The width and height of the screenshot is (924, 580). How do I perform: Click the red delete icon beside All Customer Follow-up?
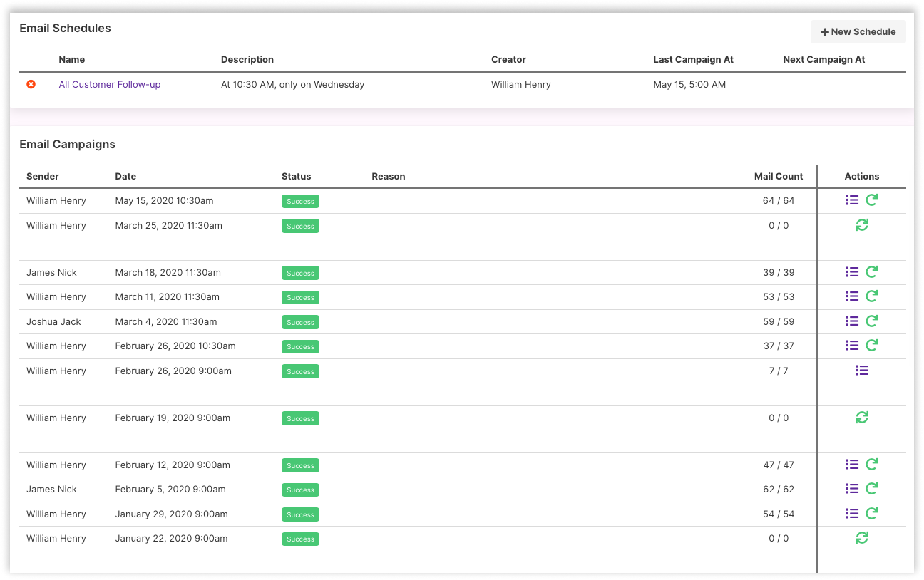(x=31, y=84)
